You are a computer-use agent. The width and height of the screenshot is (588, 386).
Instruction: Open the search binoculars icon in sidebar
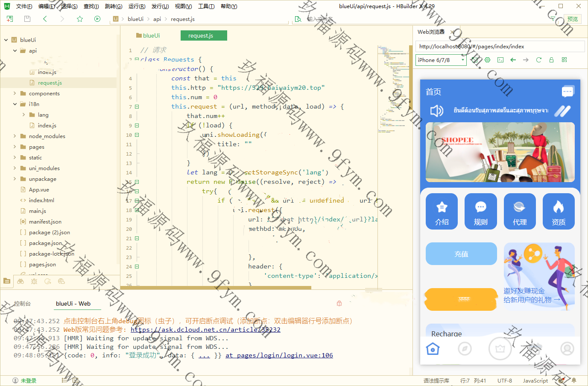click(x=20, y=281)
